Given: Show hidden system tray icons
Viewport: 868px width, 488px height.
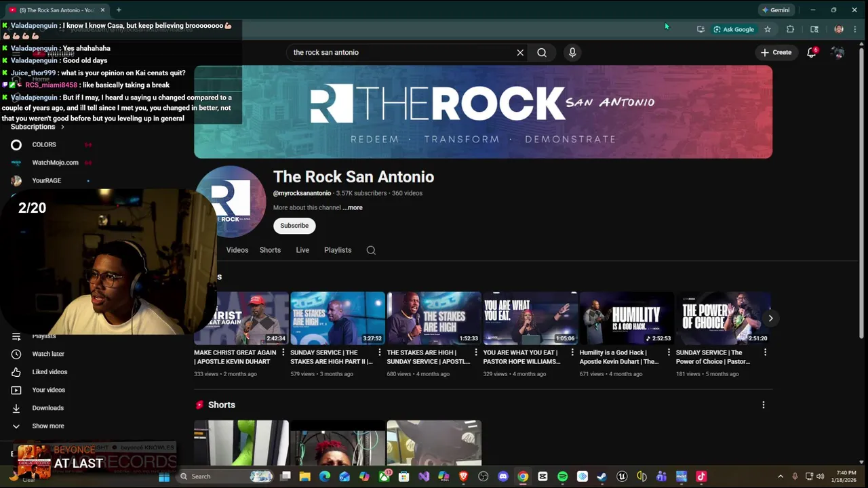Looking at the screenshot, I should click(780, 476).
